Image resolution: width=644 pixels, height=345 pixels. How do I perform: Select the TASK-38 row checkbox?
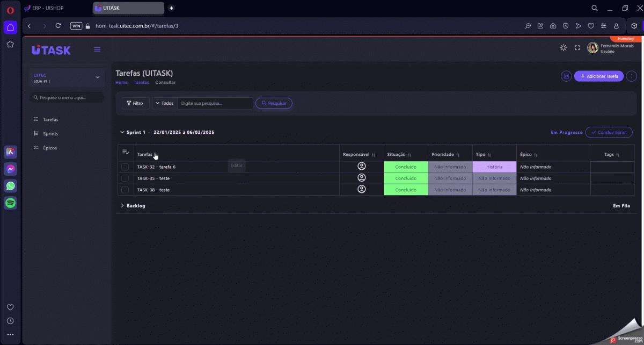point(125,190)
